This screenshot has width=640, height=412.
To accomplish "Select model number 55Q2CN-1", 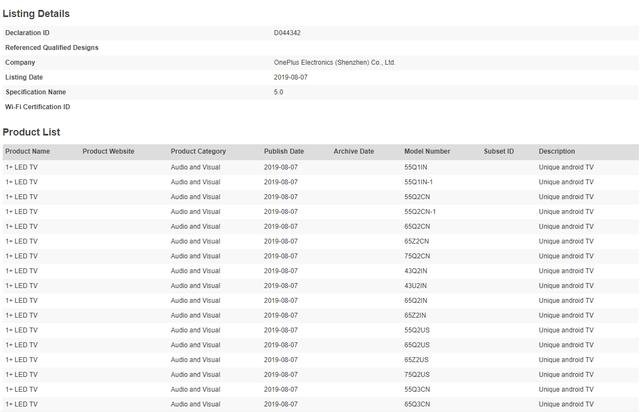I will pyautogui.click(x=420, y=212).
